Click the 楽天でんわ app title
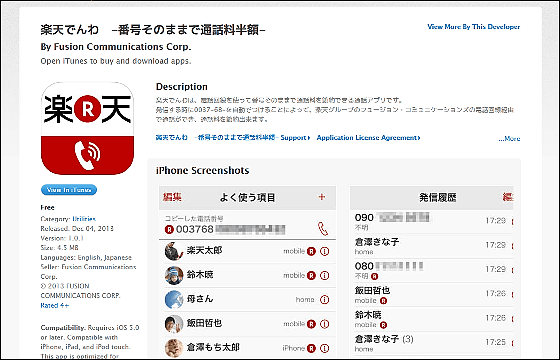This screenshot has width=560, height=360. 153,30
